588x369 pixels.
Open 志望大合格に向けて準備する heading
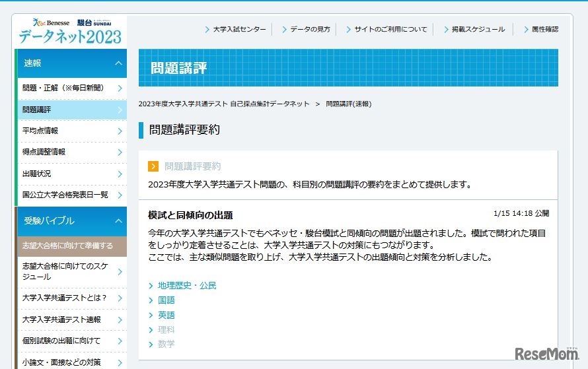[73, 246]
